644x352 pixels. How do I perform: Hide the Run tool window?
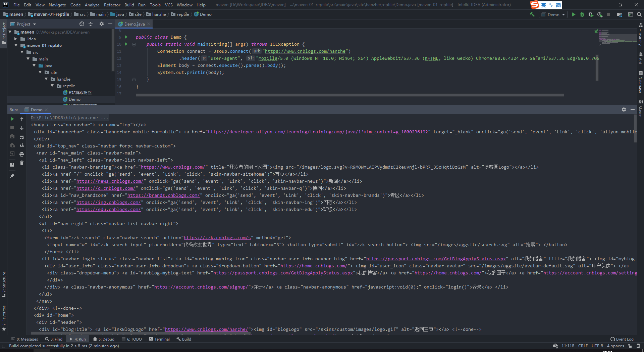point(633,109)
